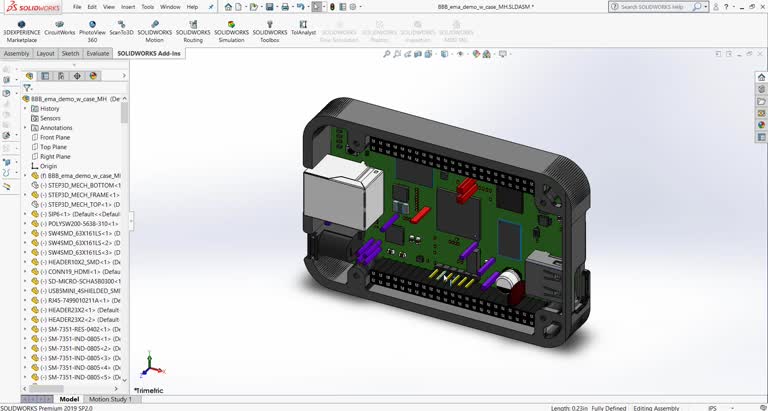
Task: Open the 3DEXPERIENCE Marketplace add-in
Action: [x=22, y=31]
